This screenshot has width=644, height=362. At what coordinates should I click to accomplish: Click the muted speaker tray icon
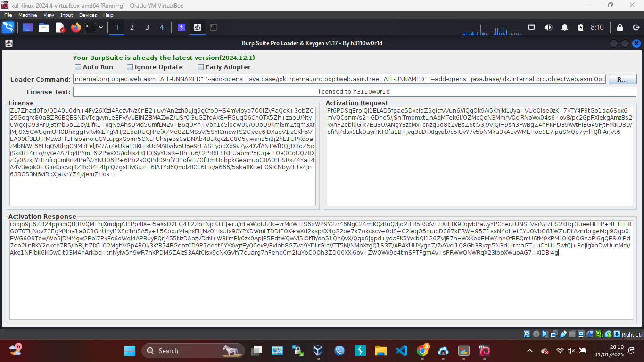pyautogui.click(x=571, y=351)
